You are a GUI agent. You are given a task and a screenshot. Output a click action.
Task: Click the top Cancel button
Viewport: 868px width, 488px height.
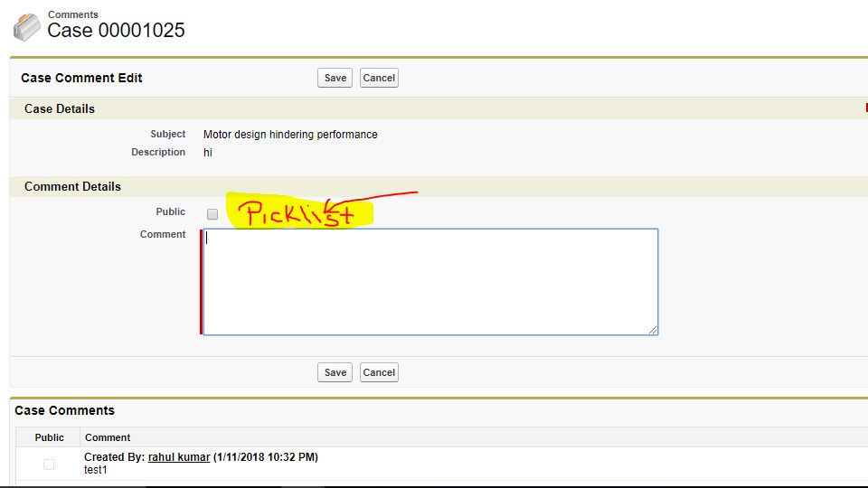(x=379, y=78)
